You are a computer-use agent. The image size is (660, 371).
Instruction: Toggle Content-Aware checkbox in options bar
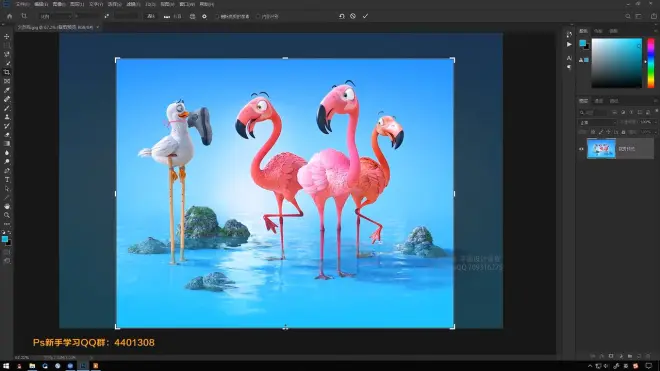point(258,17)
